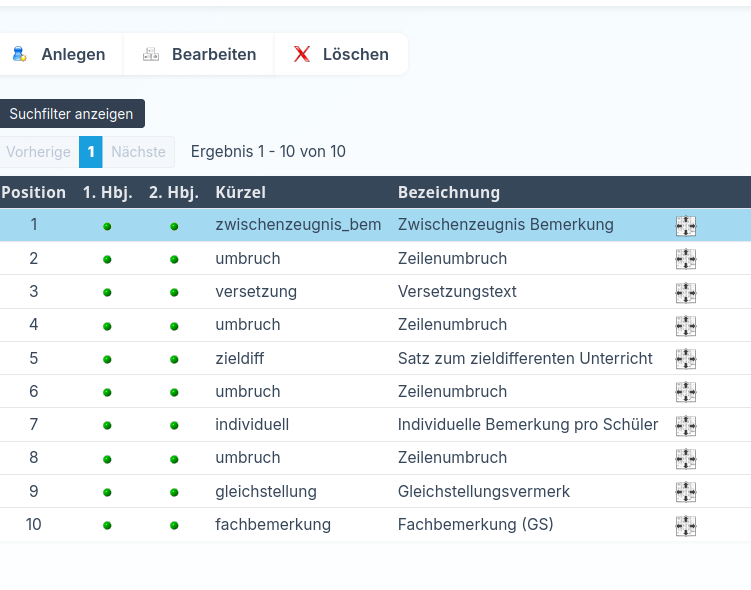This screenshot has width=751, height=590.
Task: Expand the Suchfilter anzeigen panel
Action: [71, 114]
